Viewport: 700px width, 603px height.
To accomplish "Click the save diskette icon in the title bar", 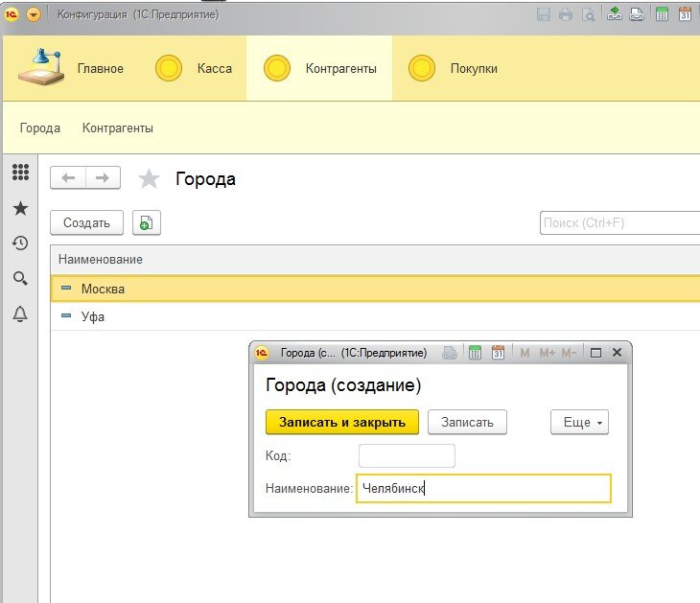I will 544,14.
